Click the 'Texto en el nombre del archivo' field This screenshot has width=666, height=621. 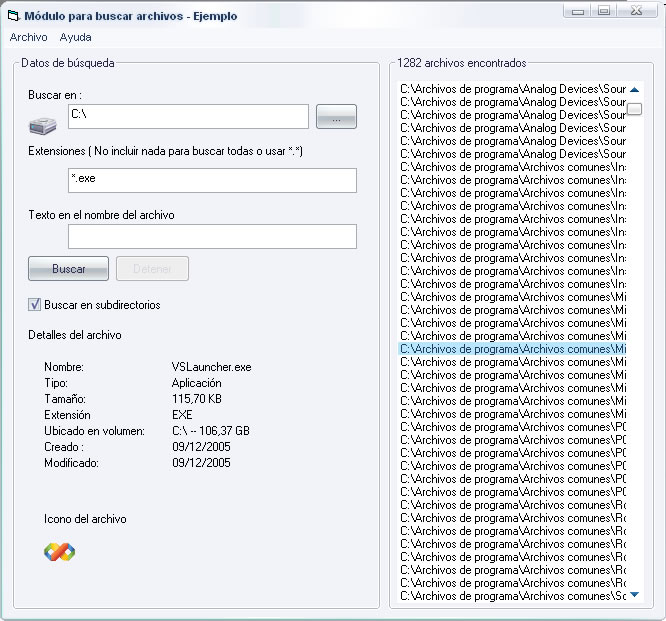point(212,236)
